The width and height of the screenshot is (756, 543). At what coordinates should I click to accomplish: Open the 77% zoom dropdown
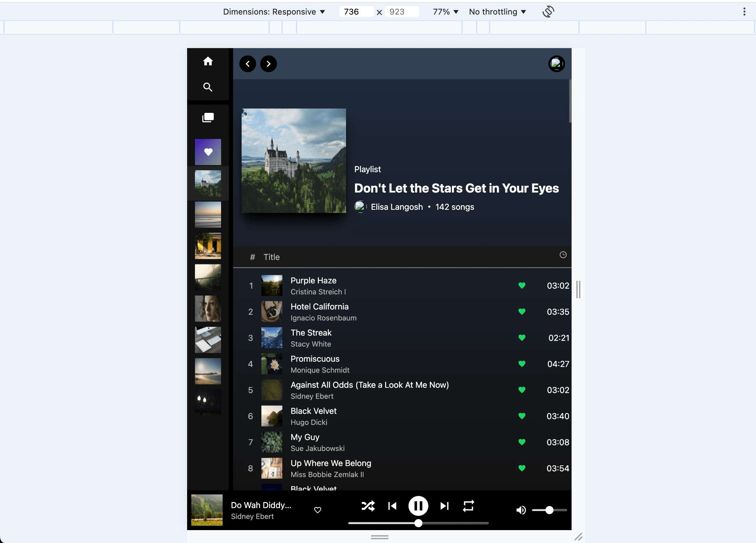point(445,12)
